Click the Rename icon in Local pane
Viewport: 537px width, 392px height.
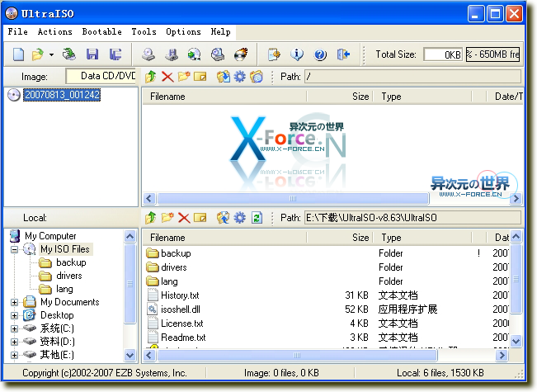[200, 218]
